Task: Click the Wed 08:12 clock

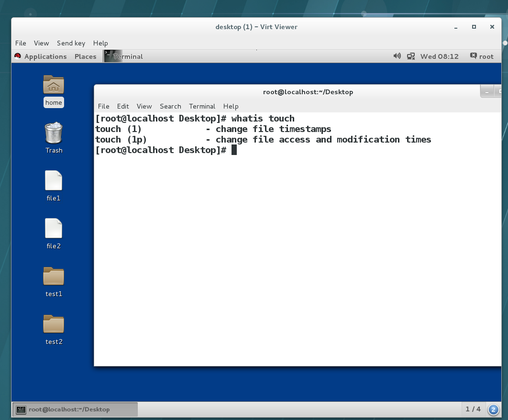Action: 439,56
